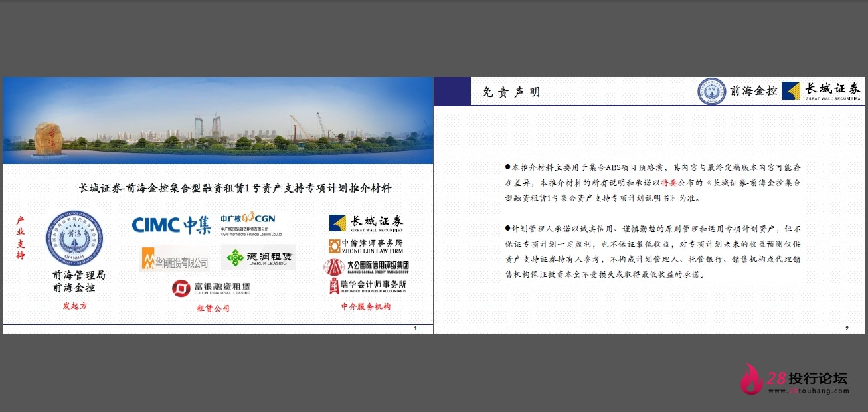Click the CIMC 中集 logo
This screenshot has width=868, height=412.
pos(171,225)
